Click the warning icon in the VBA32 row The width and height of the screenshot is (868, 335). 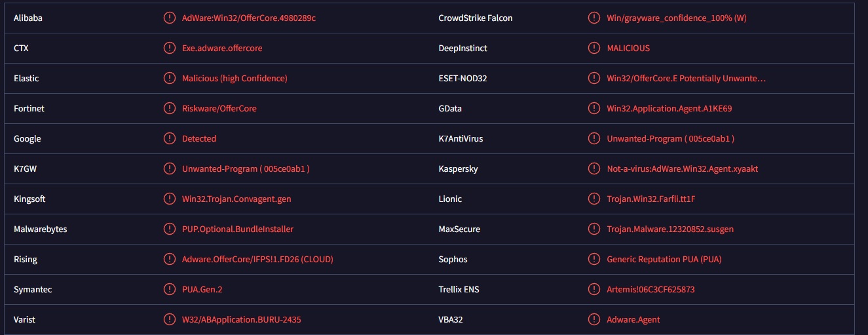coord(594,319)
